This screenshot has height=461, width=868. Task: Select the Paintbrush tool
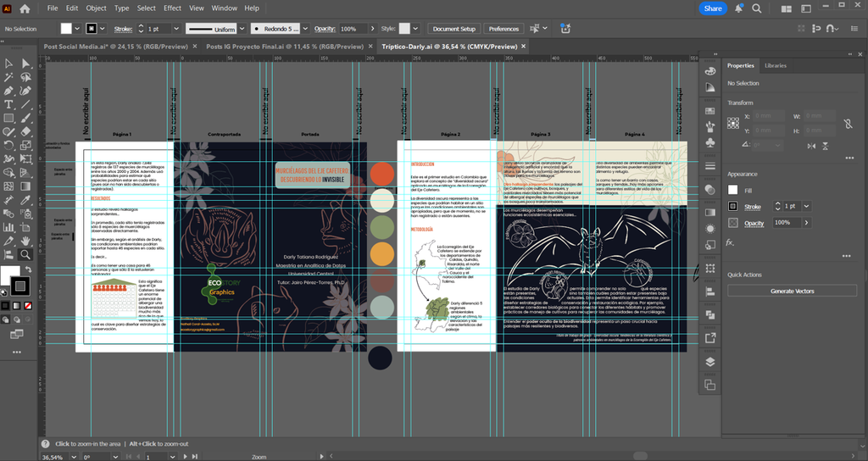pos(25,118)
